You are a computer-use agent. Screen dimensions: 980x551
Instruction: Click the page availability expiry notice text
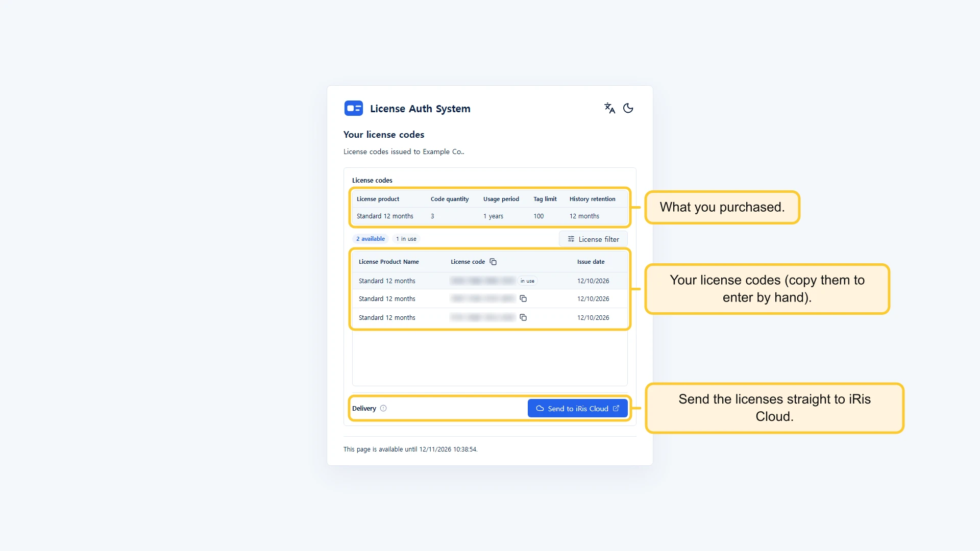[410, 449]
